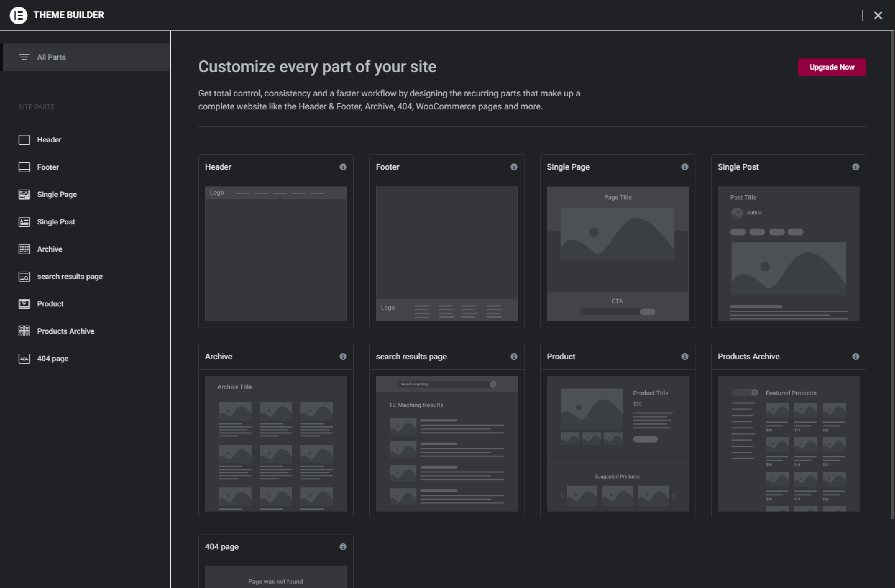Click the Product template preview thumbnail
The width and height of the screenshot is (895, 588).
pyautogui.click(x=617, y=443)
